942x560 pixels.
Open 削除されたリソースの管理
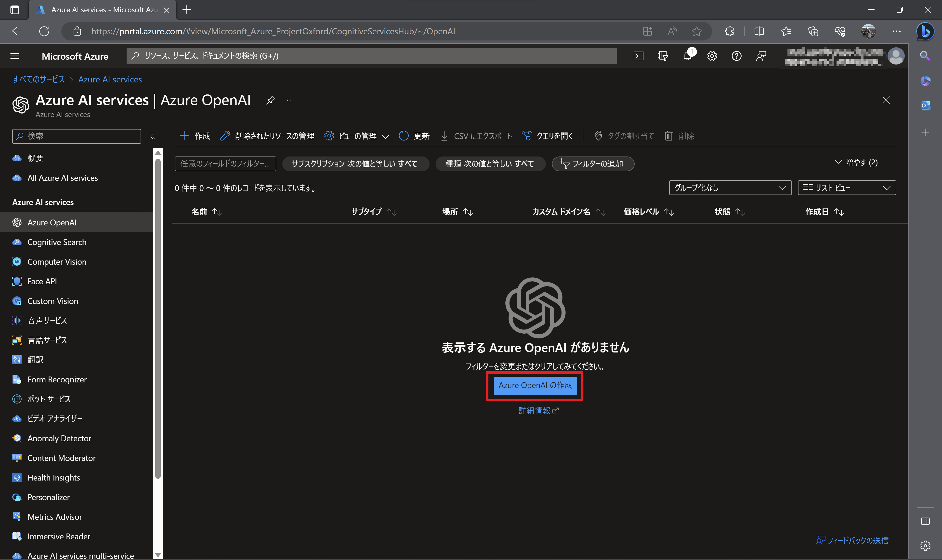[267, 136]
